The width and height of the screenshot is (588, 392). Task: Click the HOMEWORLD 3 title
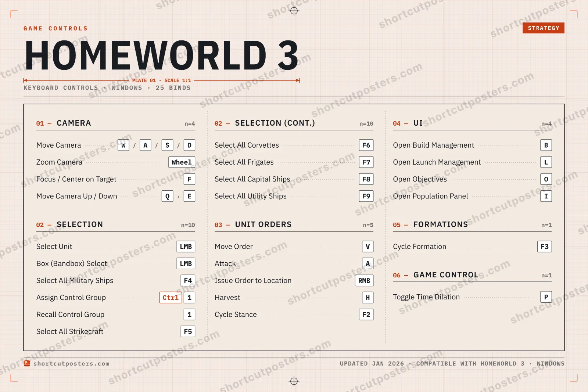(162, 55)
